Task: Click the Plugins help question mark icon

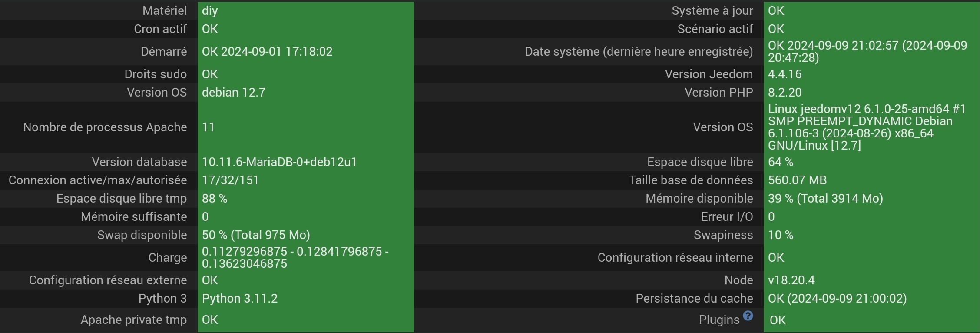Action: click(748, 316)
